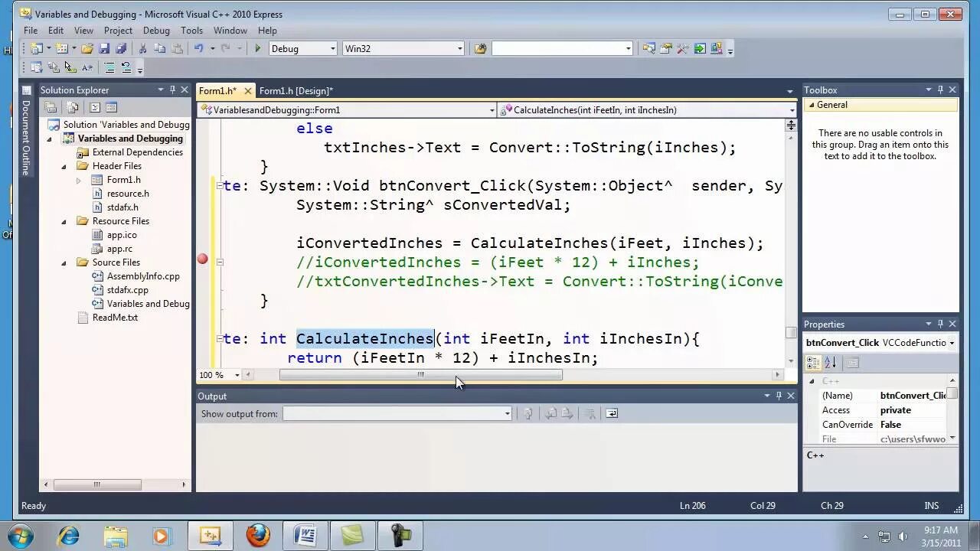
Task: Click the Copy toolbar icon
Action: (x=160, y=48)
